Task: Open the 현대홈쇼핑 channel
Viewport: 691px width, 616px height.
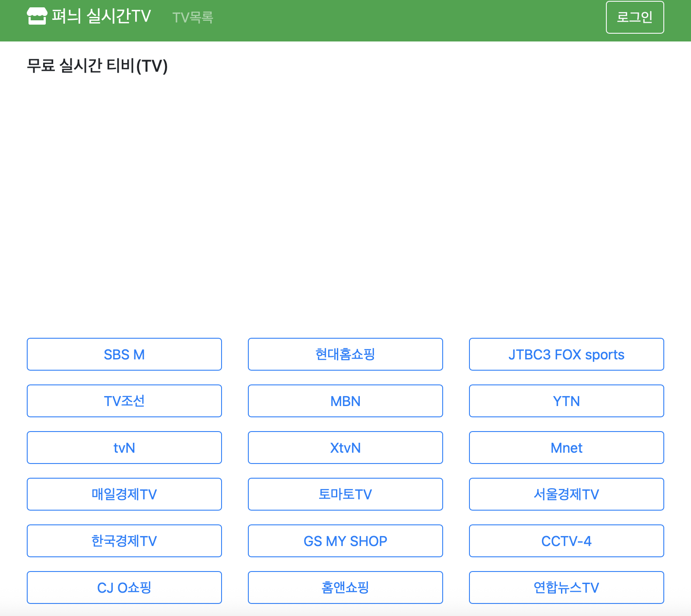Action: pyautogui.click(x=345, y=354)
